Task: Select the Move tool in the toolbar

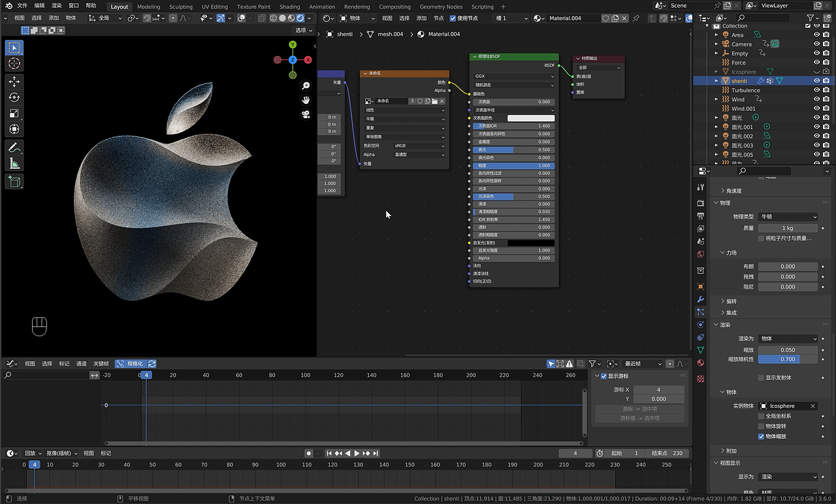Action: coord(14,81)
